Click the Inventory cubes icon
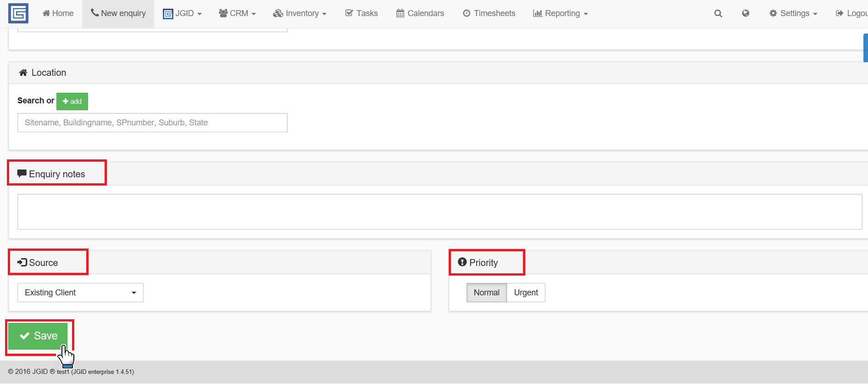This screenshot has height=384, width=868. tap(278, 13)
